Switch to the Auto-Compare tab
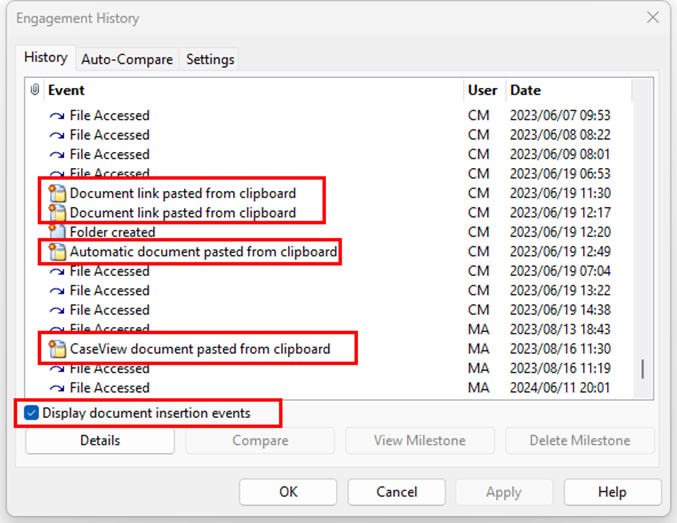Image resolution: width=677 pixels, height=523 pixels. pos(127,59)
